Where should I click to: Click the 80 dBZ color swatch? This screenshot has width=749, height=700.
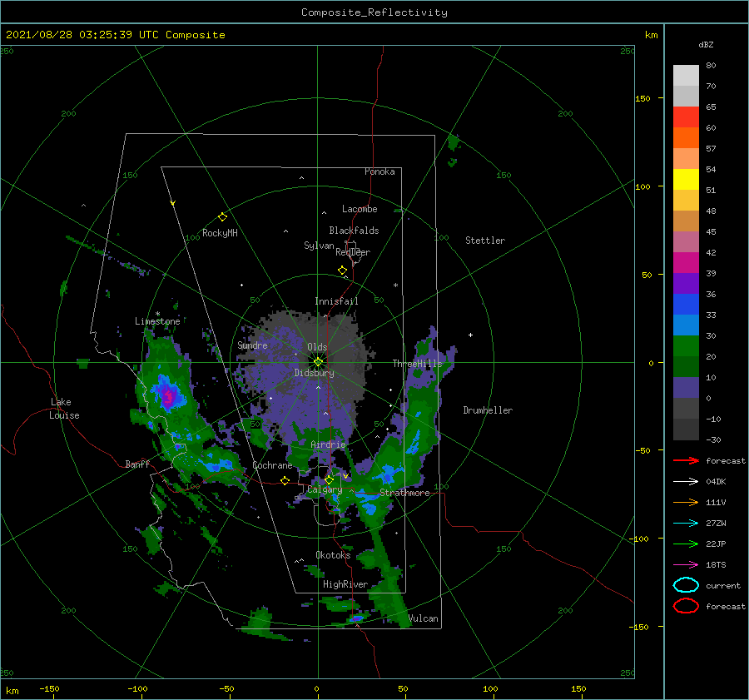click(686, 75)
